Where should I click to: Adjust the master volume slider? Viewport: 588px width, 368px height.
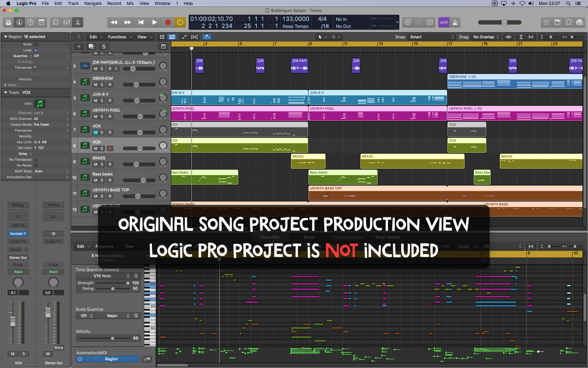[x=504, y=22]
